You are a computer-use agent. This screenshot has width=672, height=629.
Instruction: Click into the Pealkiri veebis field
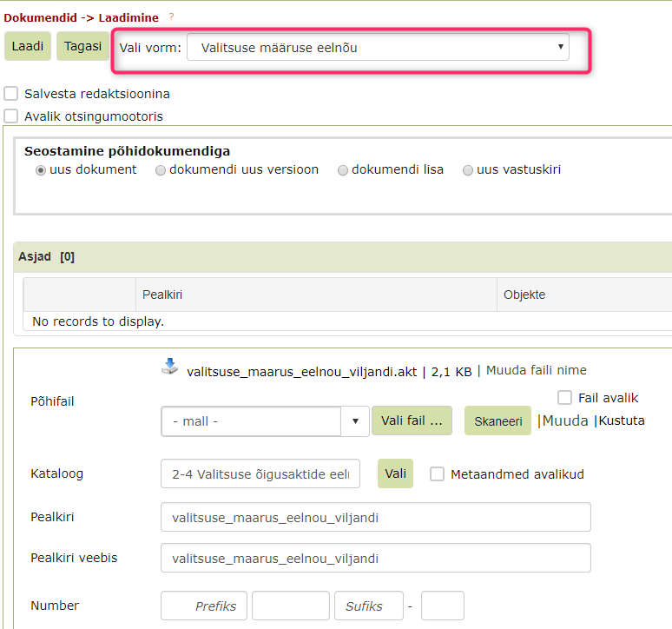375,559
